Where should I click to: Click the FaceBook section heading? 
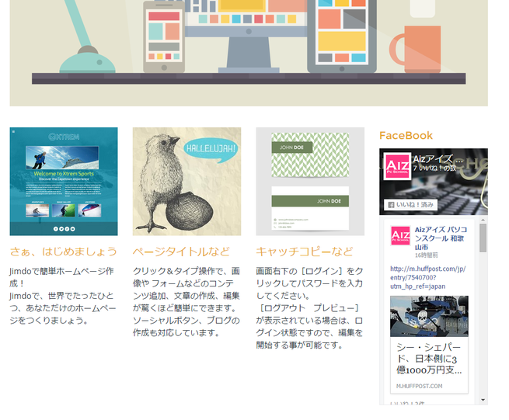click(x=406, y=136)
